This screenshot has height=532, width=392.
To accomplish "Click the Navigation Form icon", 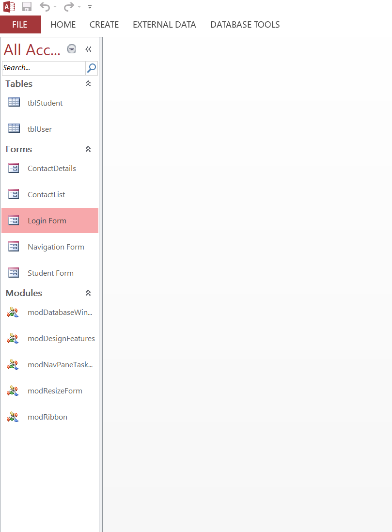I will tap(14, 246).
